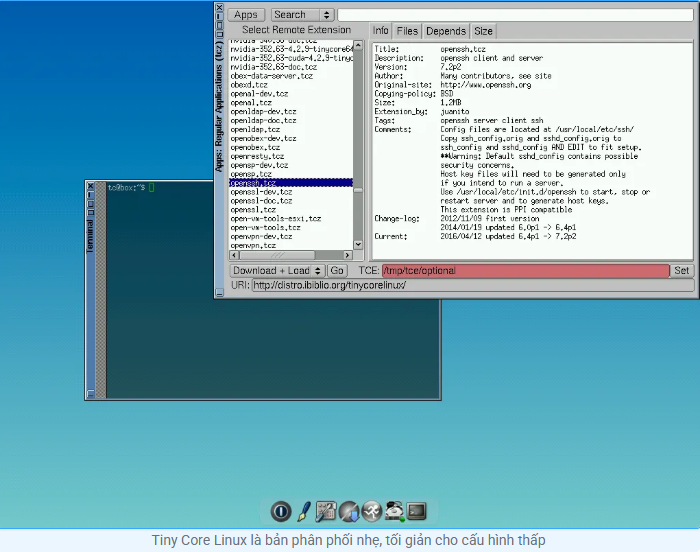
Task: Click the vertical scrollbar thumb in extension list
Action: click(358, 190)
